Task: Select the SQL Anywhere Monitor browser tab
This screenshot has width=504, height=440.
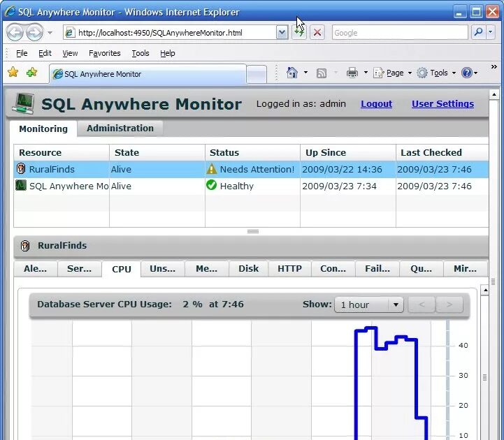Action: pyautogui.click(x=148, y=74)
